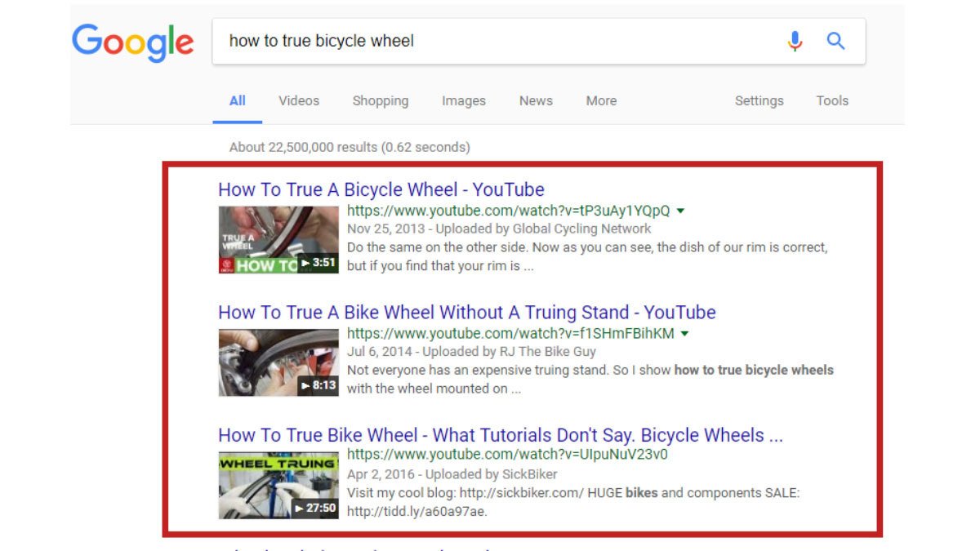Click the truing stand video thumbnail

coord(278,362)
